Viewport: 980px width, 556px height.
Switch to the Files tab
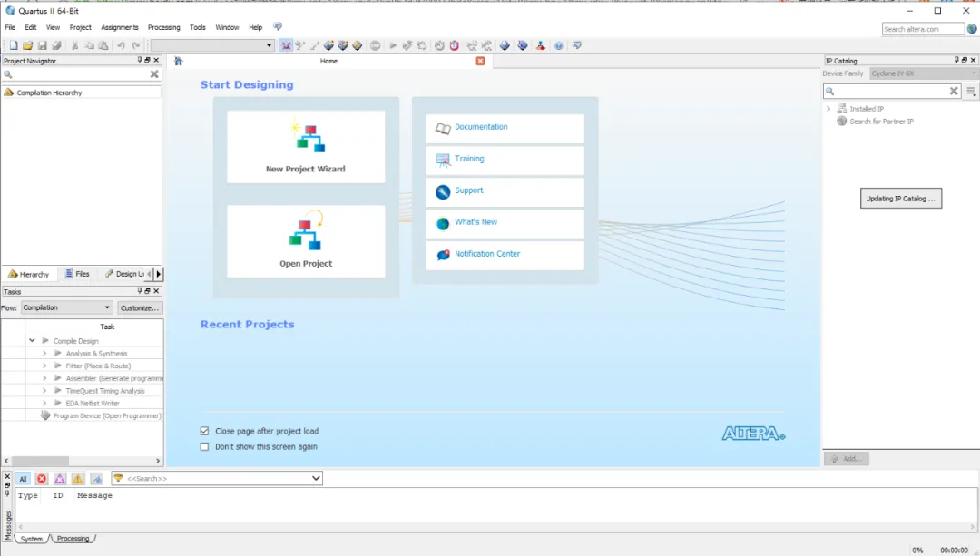pos(77,274)
